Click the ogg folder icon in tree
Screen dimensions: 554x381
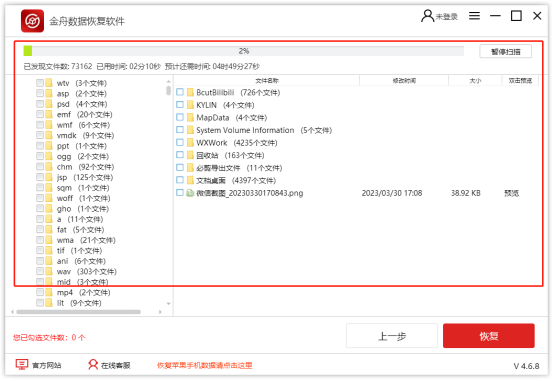click(49, 156)
